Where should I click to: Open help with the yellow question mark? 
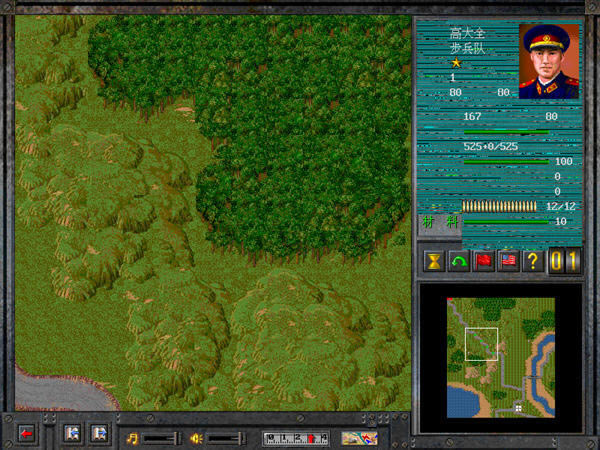[x=534, y=261]
